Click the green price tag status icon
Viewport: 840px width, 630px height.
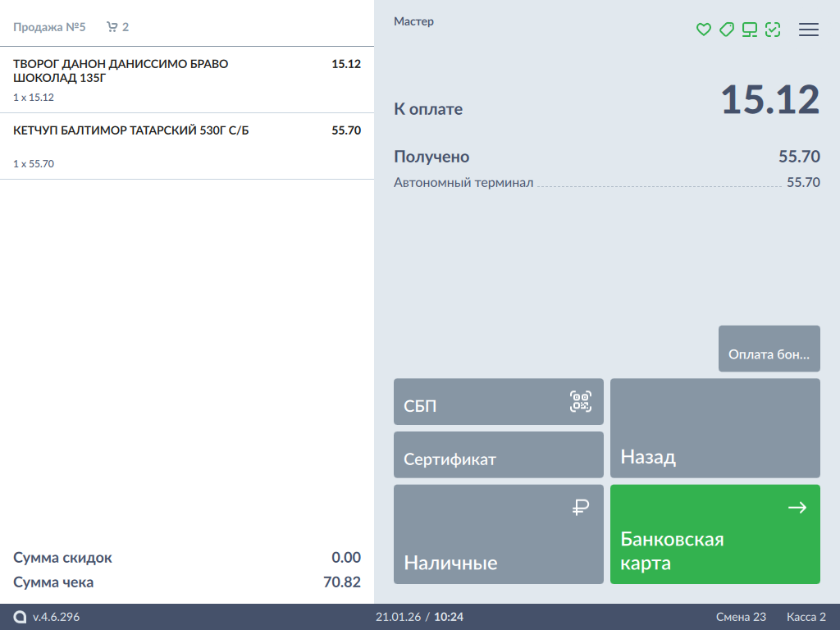726,30
